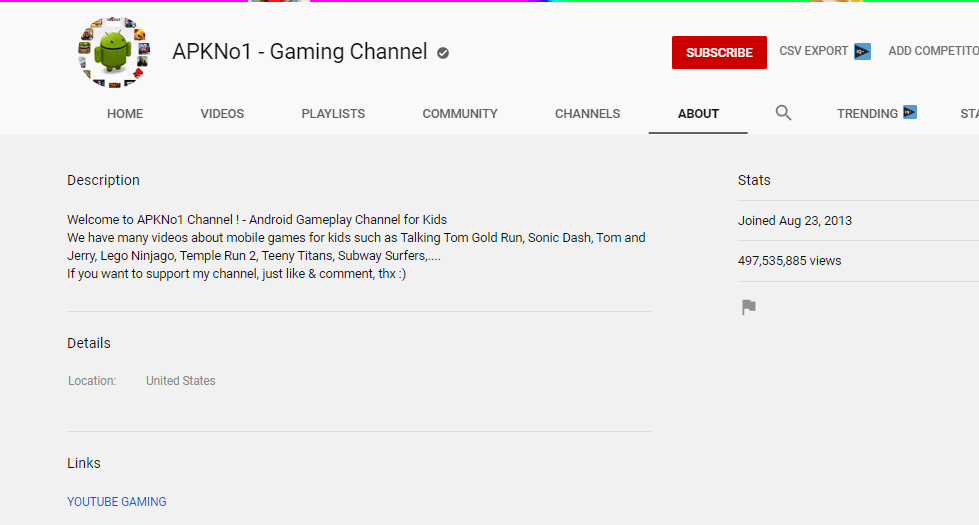Click the 'United States' location value
The width and height of the screenshot is (979, 525).
point(180,381)
